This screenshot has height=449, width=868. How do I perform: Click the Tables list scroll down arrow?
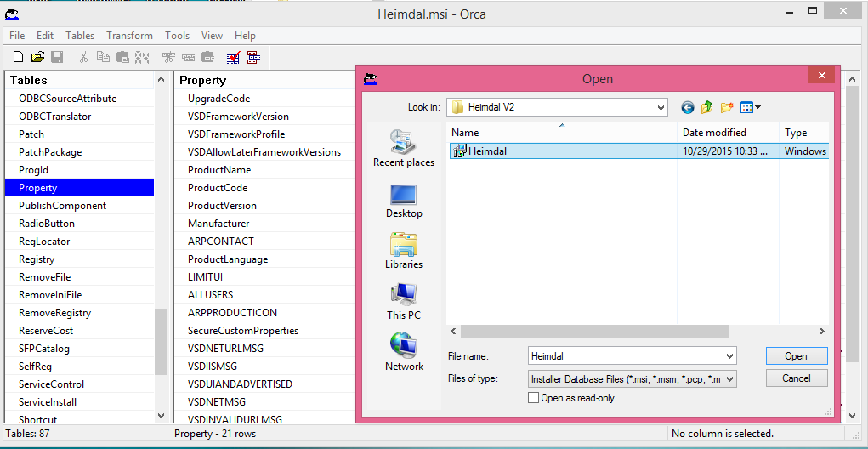click(x=161, y=415)
